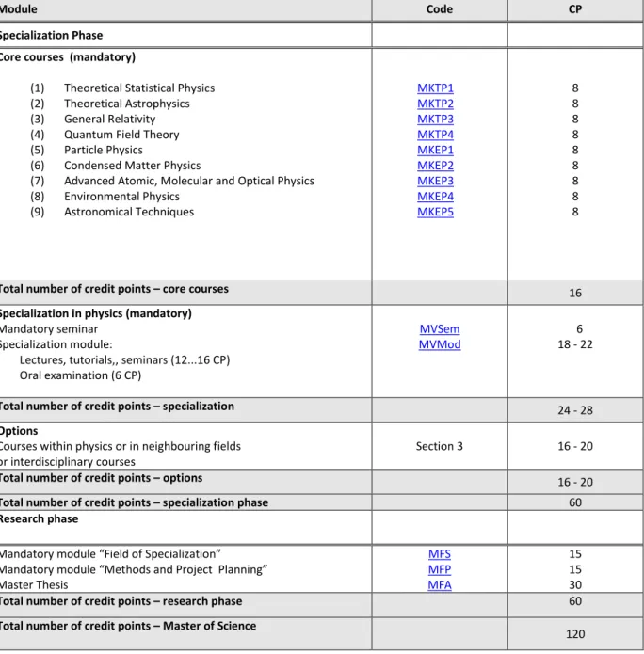This screenshot has width=644, height=654.
Task: Open the MFA thesis link
Action: click(x=440, y=584)
